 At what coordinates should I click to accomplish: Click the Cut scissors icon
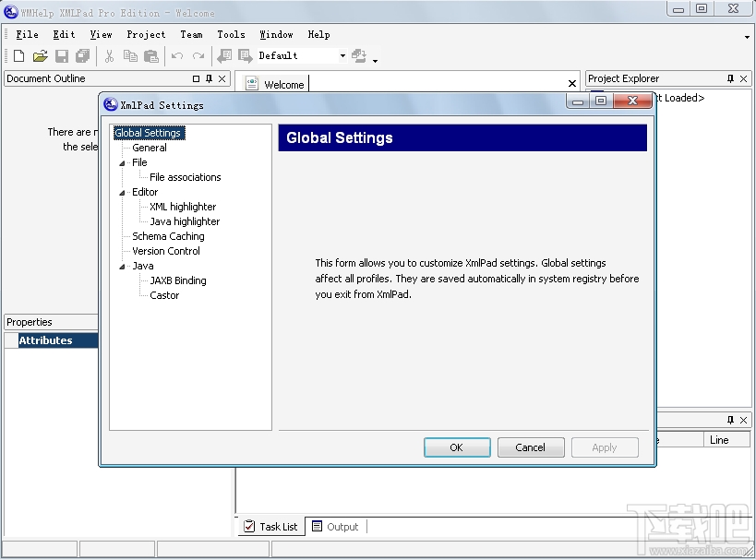[x=110, y=56]
